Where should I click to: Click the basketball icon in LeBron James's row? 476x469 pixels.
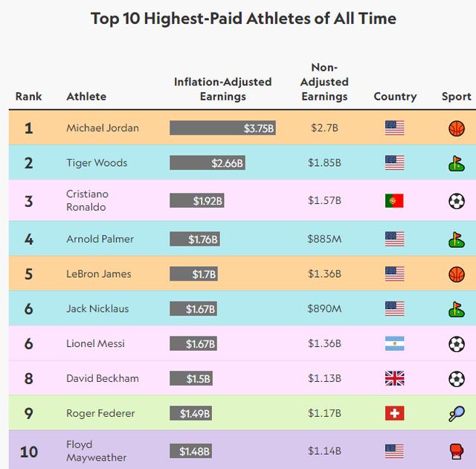pyautogui.click(x=456, y=274)
